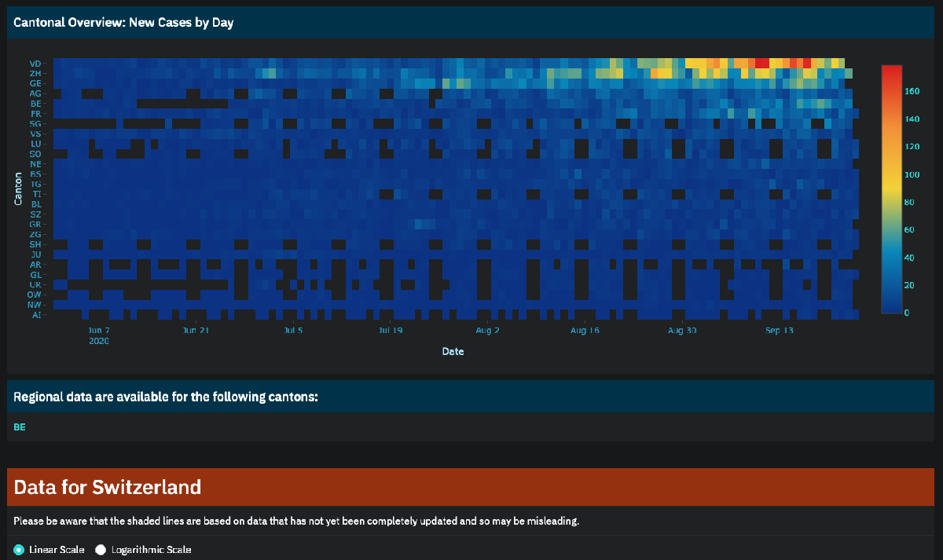The width and height of the screenshot is (943, 560).
Task: Click the shaded lines warning message text
Action: (x=295, y=520)
